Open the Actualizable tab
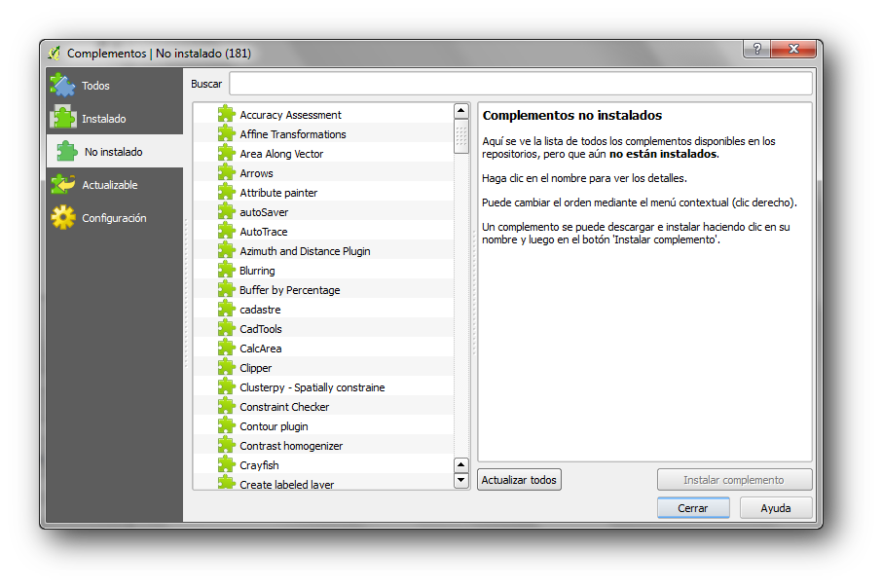The image size is (882, 588). (114, 185)
